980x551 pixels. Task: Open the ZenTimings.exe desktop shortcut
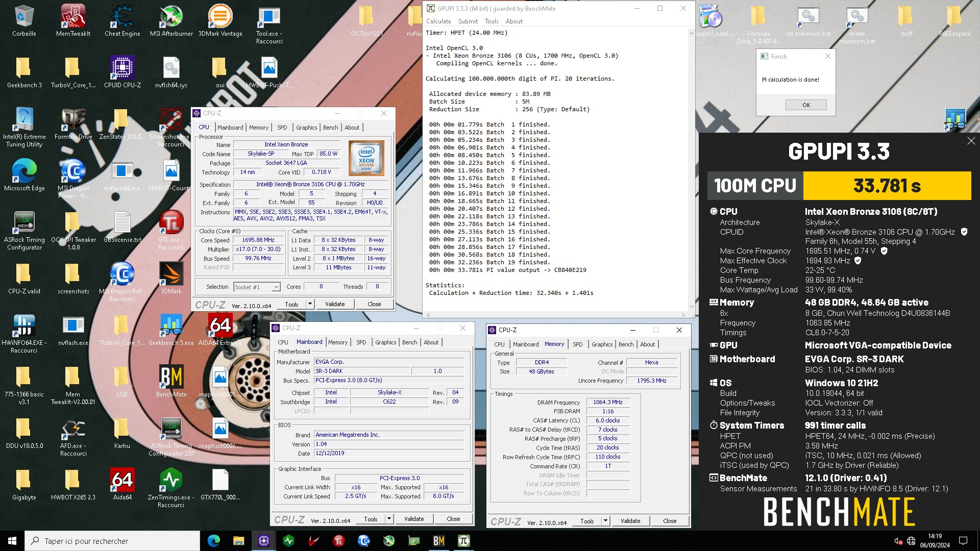171,488
